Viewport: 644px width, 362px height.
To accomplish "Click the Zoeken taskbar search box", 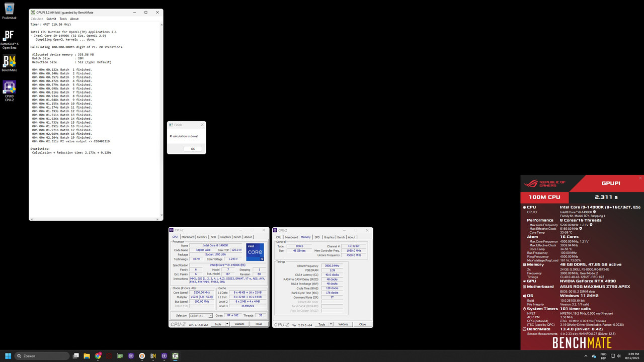I will coord(42,355).
